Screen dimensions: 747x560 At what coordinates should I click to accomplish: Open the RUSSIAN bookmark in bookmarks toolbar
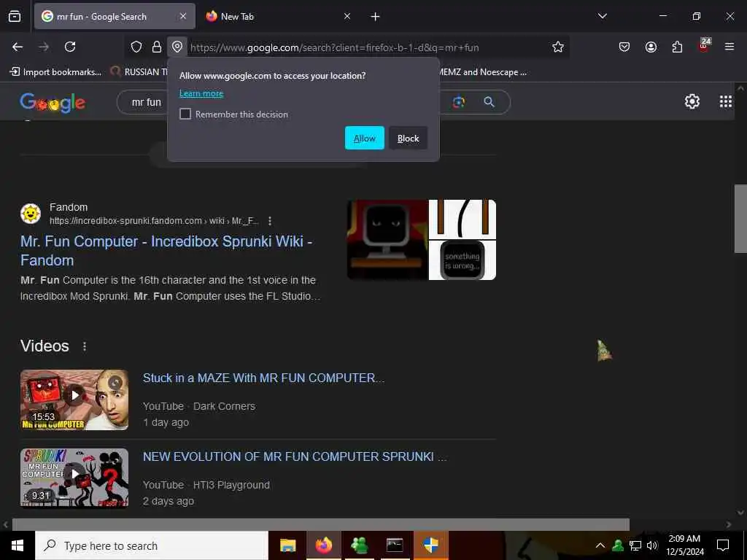tap(139, 72)
